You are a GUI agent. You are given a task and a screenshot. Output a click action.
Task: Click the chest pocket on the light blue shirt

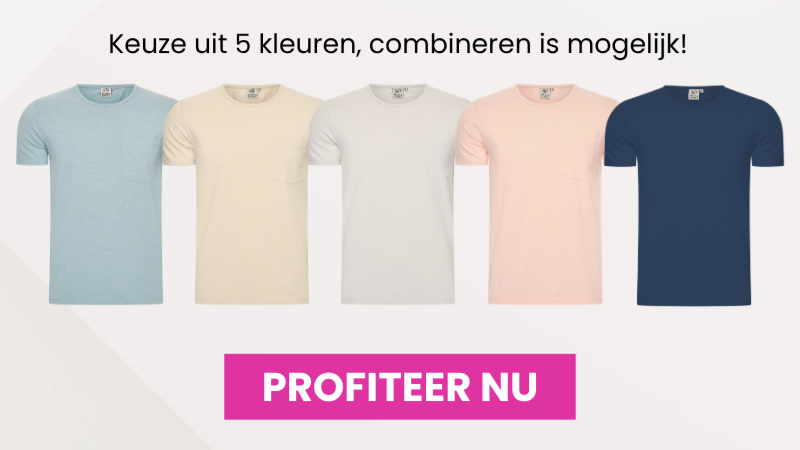coord(141,159)
